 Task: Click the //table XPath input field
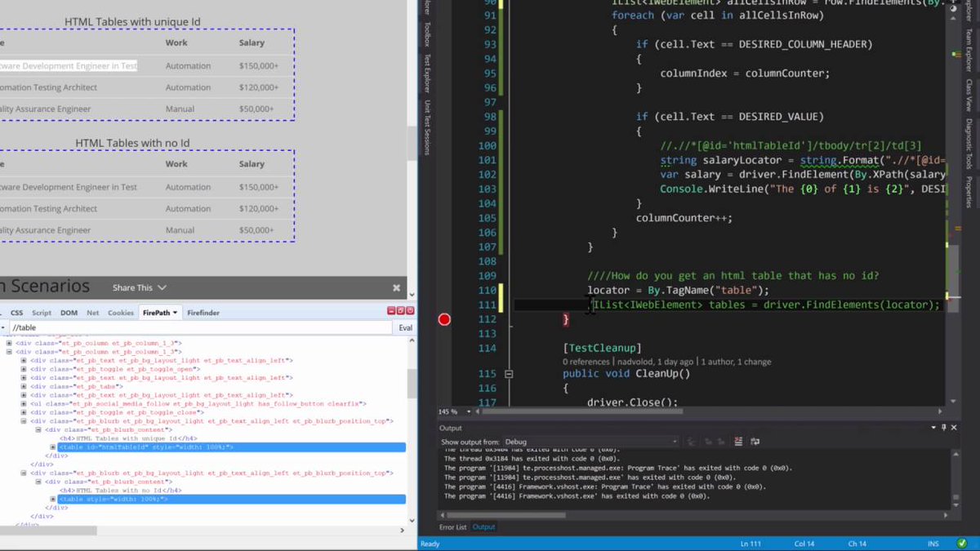(x=163, y=327)
